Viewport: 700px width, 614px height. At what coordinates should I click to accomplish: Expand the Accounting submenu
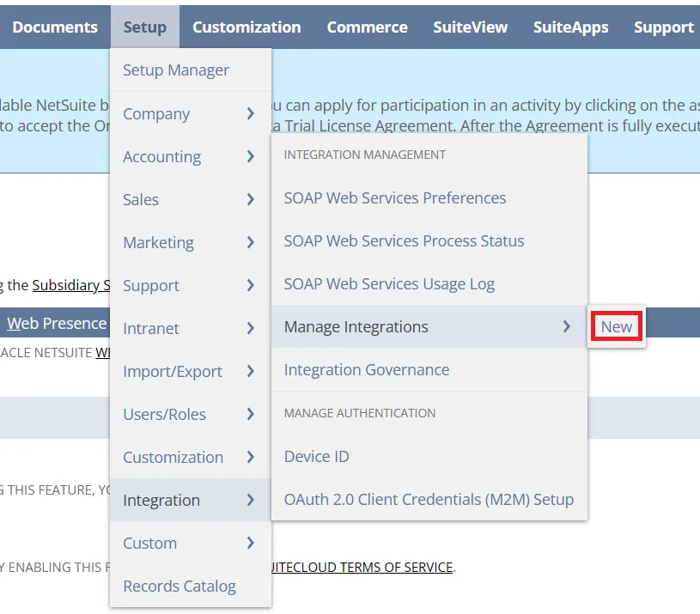(x=191, y=156)
